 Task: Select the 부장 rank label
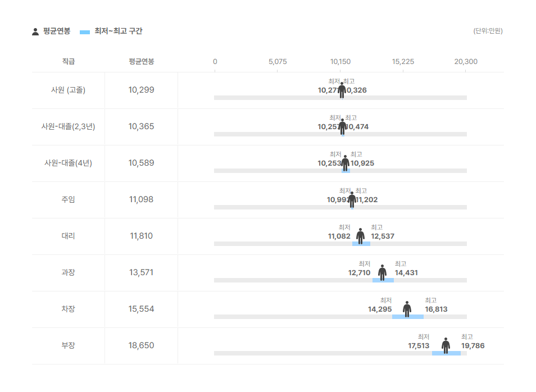click(68, 345)
